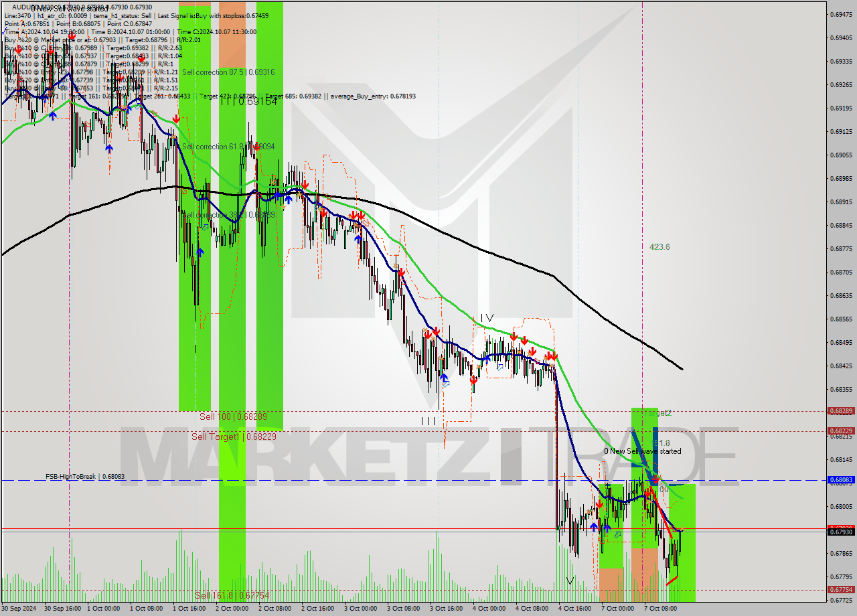Click the '3 Oct 00:00' time label
857x616 pixels.
360,609
